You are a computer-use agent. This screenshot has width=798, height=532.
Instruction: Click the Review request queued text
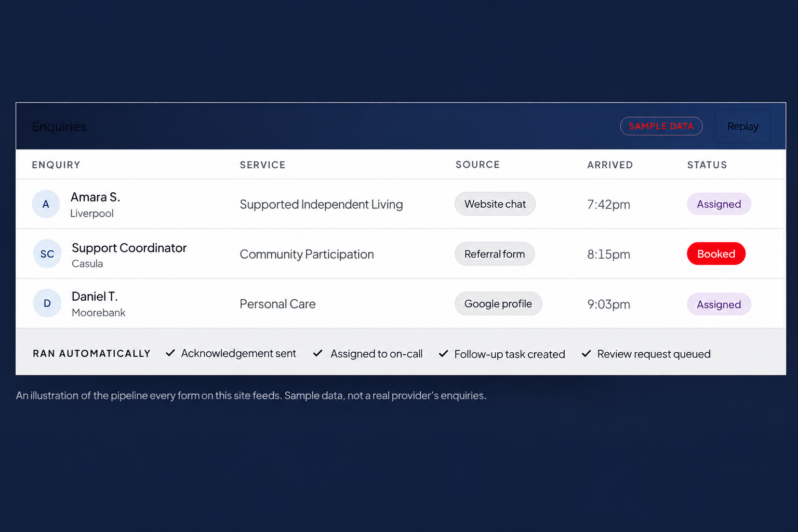tap(654, 354)
